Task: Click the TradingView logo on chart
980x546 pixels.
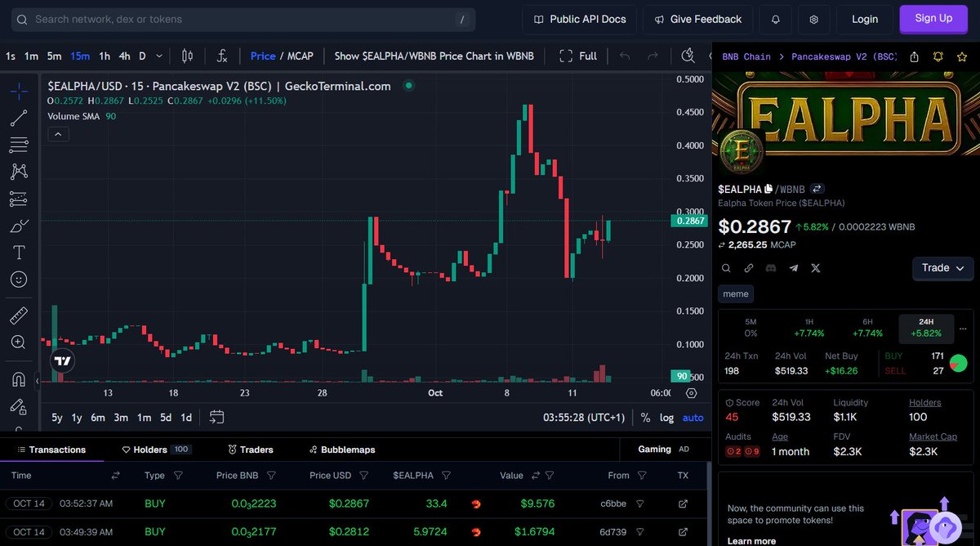Action: click(62, 360)
